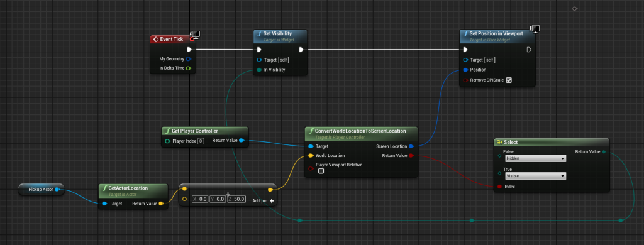Click ConvertWorldLocationToScreenLocation Return Value pin
This screenshot has width=644, height=245.
[x=411, y=156]
